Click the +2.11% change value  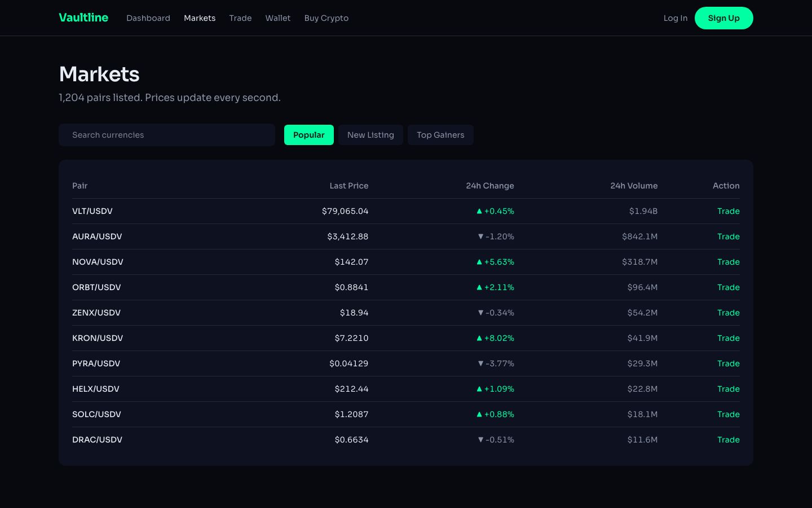point(495,287)
